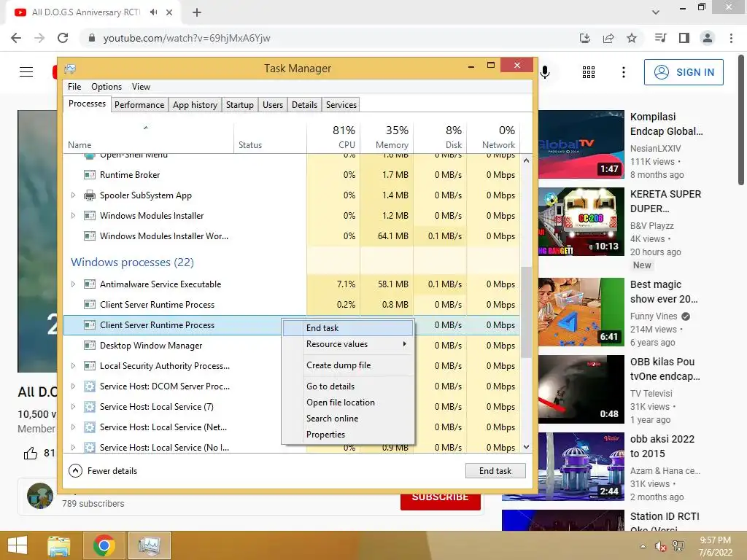The width and height of the screenshot is (747, 560).
Task: Click the Chrome taskbar icon
Action: click(104, 545)
